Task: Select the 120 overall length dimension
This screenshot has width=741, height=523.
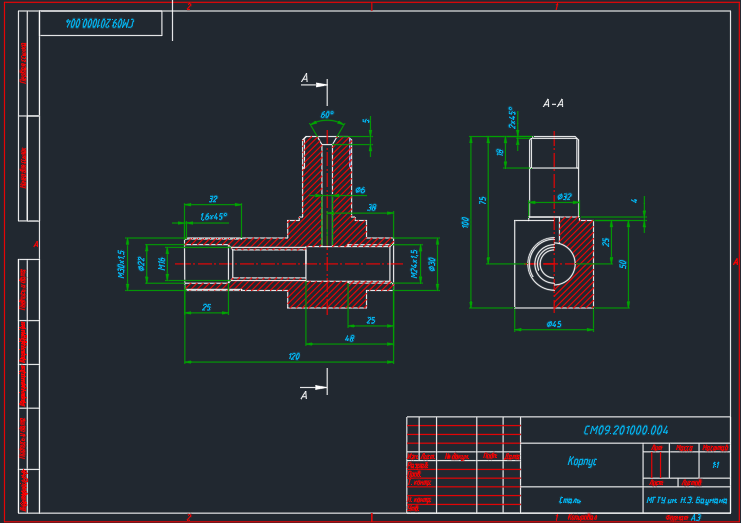Action: point(294,356)
